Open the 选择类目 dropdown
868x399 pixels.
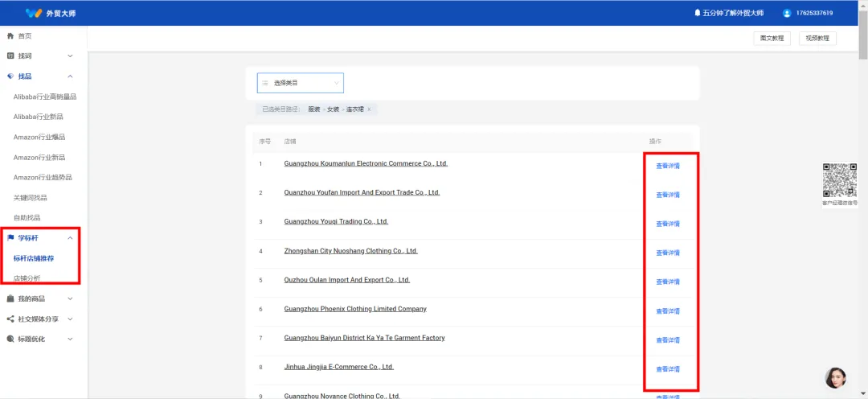(300, 83)
